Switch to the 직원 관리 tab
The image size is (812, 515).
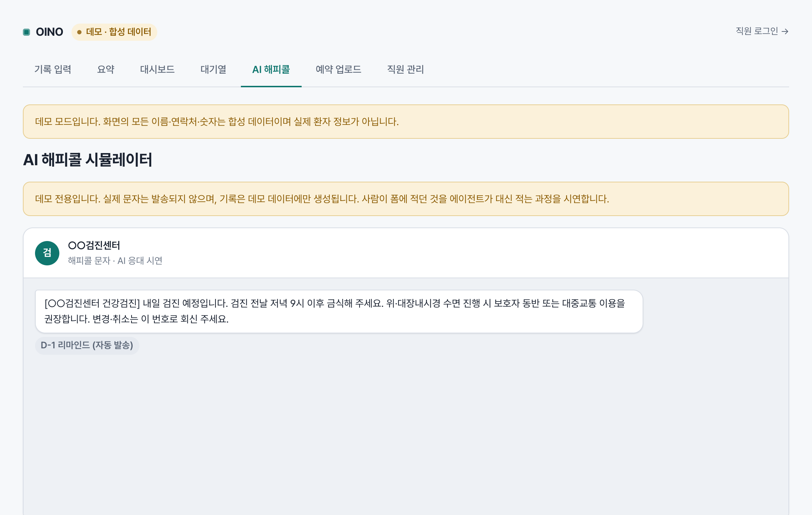[406, 69]
